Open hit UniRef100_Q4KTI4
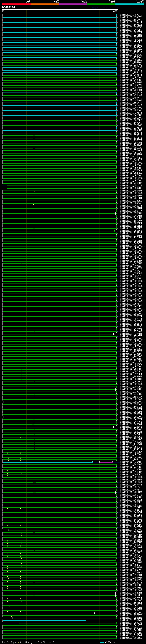This screenshot has width=146, height=644. 131,75
